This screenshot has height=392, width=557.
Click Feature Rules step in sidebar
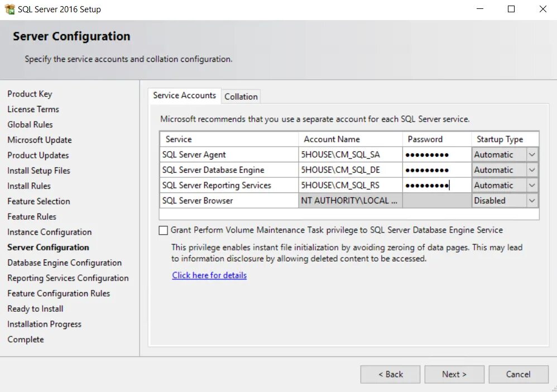click(x=32, y=216)
